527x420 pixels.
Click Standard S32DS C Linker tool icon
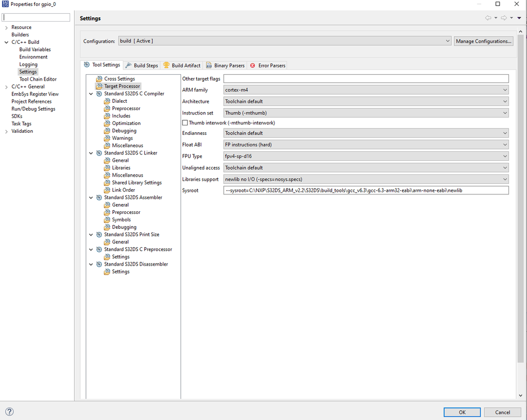pos(99,153)
